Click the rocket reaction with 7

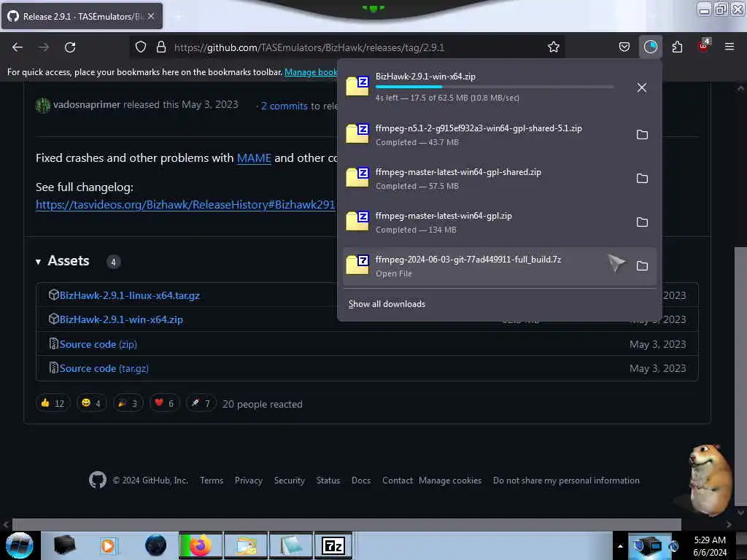pyautogui.click(x=201, y=403)
